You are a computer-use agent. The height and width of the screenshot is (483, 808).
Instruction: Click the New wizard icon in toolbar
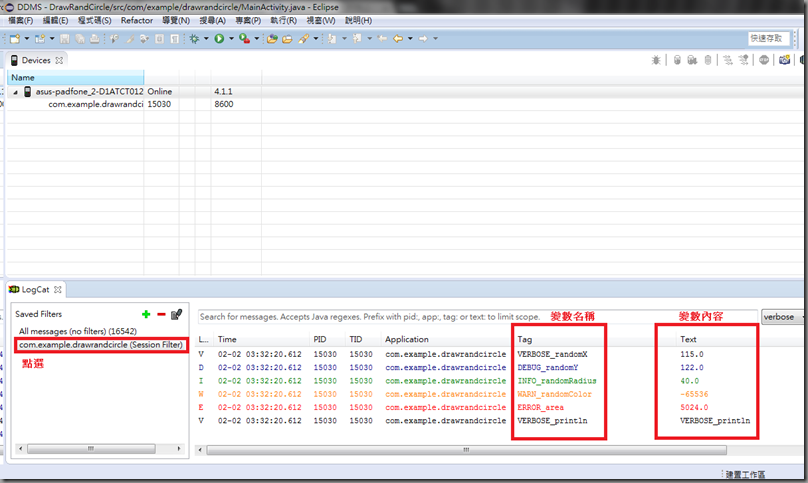(x=14, y=39)
